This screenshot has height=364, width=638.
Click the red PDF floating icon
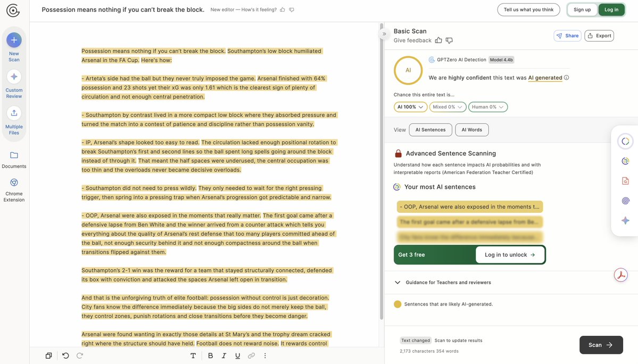pyautogui.click(x=621, y=275)
